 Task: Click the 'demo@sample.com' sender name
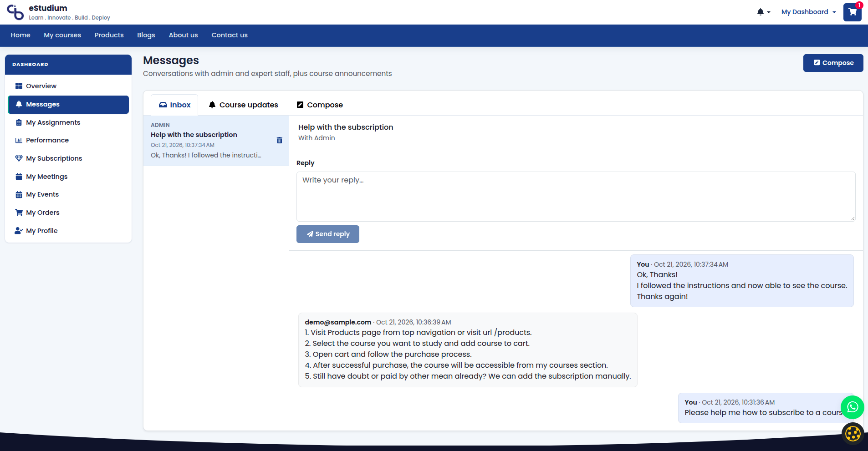click(x=338, y=322)
